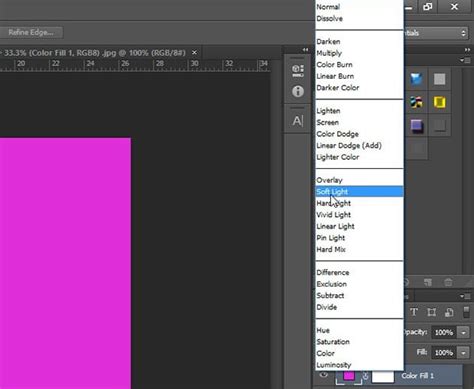Toggle the layer filtering switch

tap(466, 312)
